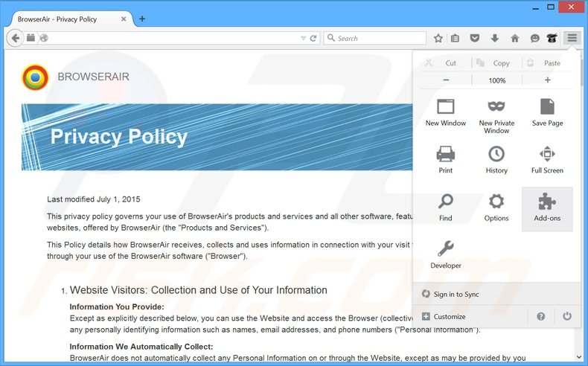
Task: Enter Full Screen mode
Action: (x=547, y=161)
